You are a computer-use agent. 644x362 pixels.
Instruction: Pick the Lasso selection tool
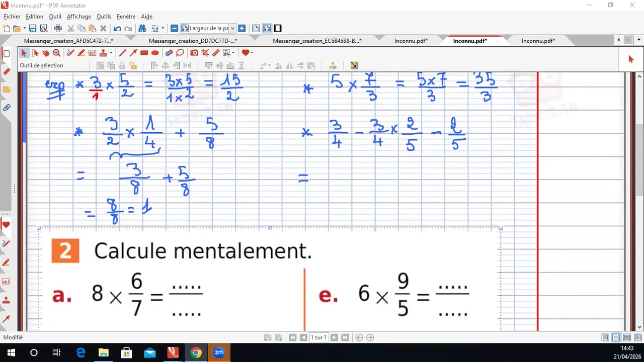click(180, 53)
